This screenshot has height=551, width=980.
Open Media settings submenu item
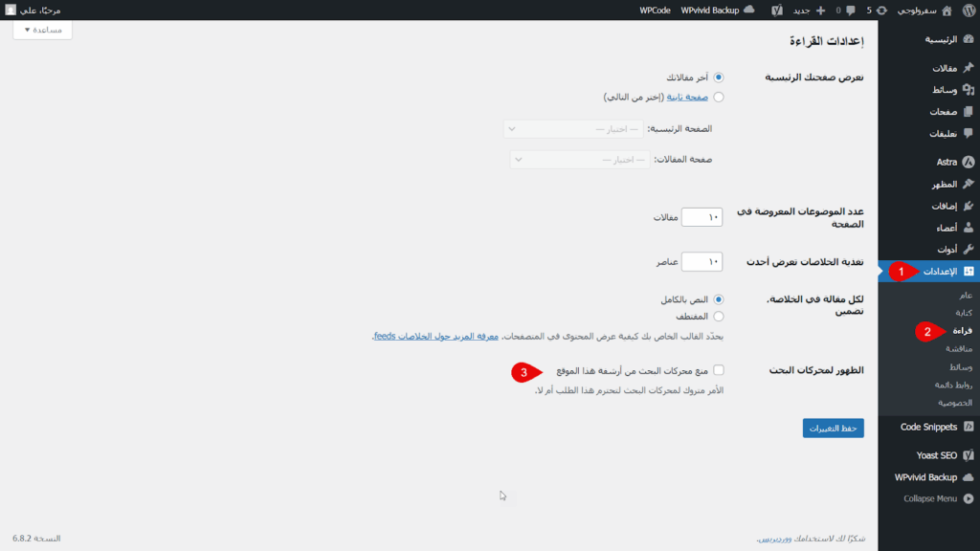[961, 366]
